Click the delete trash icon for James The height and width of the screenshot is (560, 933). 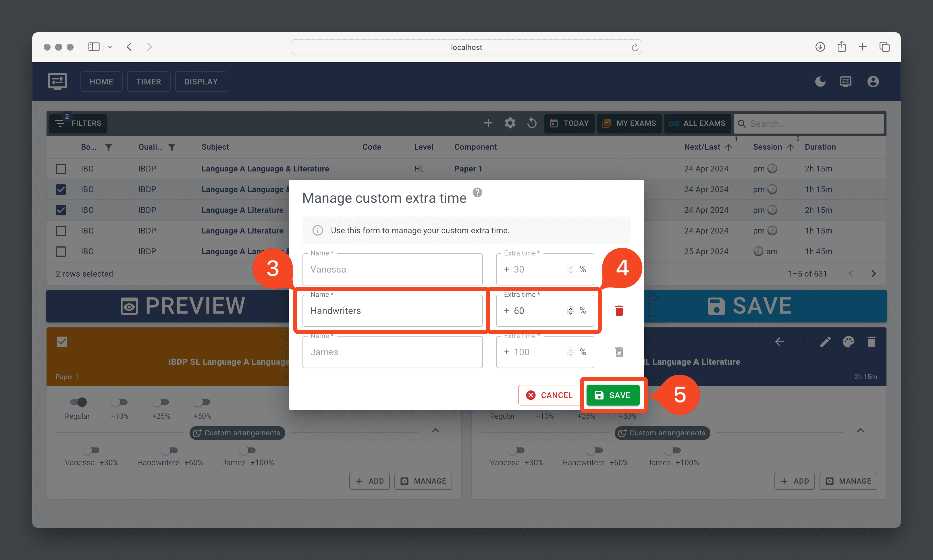tap(618, 352)
